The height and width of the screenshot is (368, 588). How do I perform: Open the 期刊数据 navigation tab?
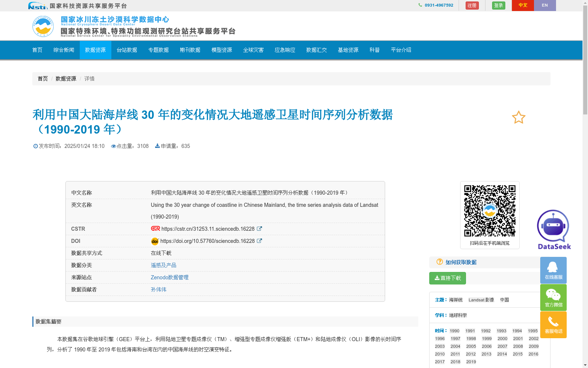(190, 50)
